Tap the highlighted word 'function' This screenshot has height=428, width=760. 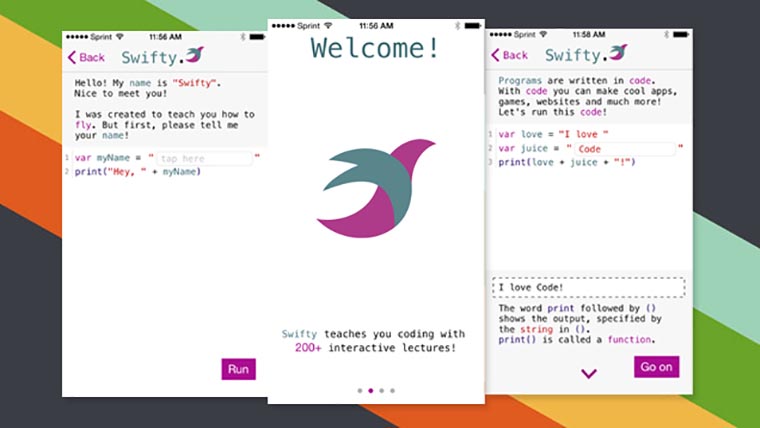pyautogui.click(x=629, y=339)
